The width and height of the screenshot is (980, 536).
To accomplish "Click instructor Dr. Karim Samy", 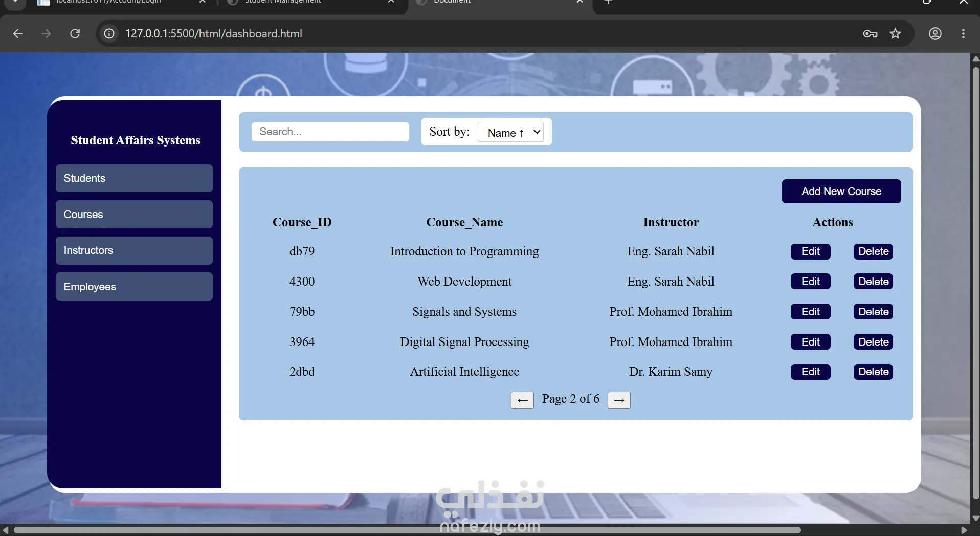I will (671, 372).
